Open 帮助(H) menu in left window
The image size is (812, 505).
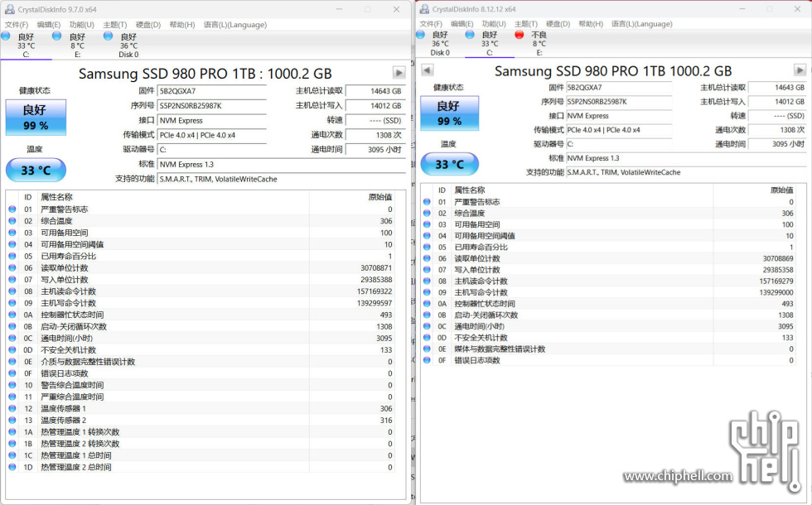point(182,25)
